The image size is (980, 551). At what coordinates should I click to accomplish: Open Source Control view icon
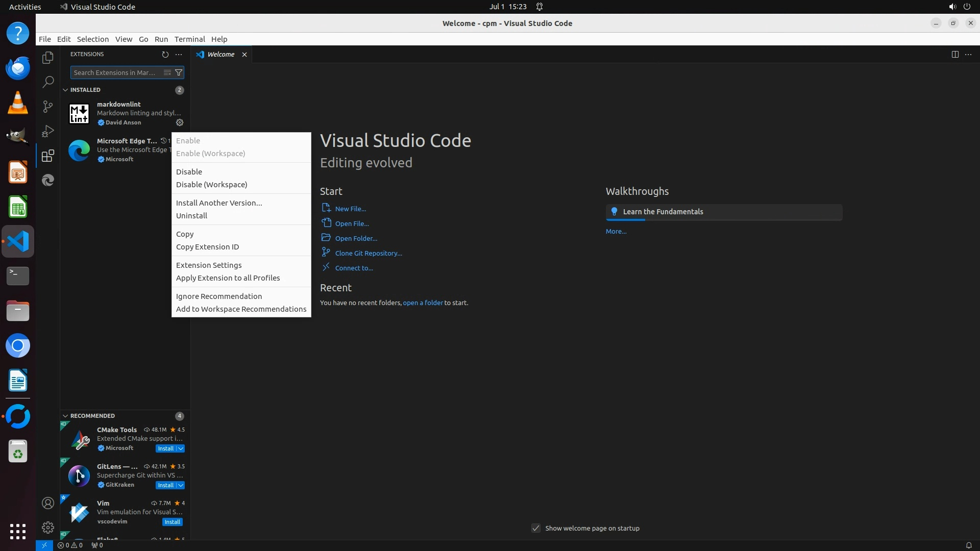click(47, 106)
